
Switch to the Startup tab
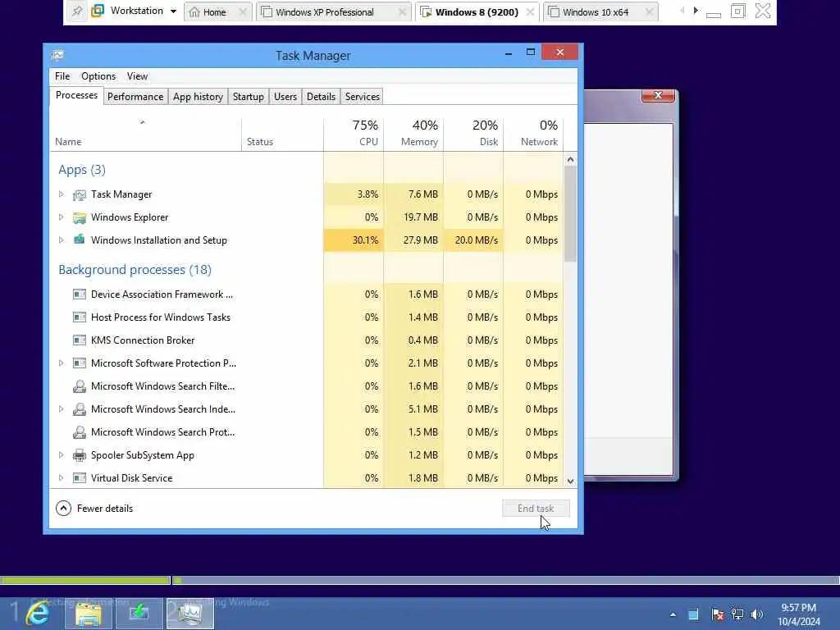coord(248,97)
